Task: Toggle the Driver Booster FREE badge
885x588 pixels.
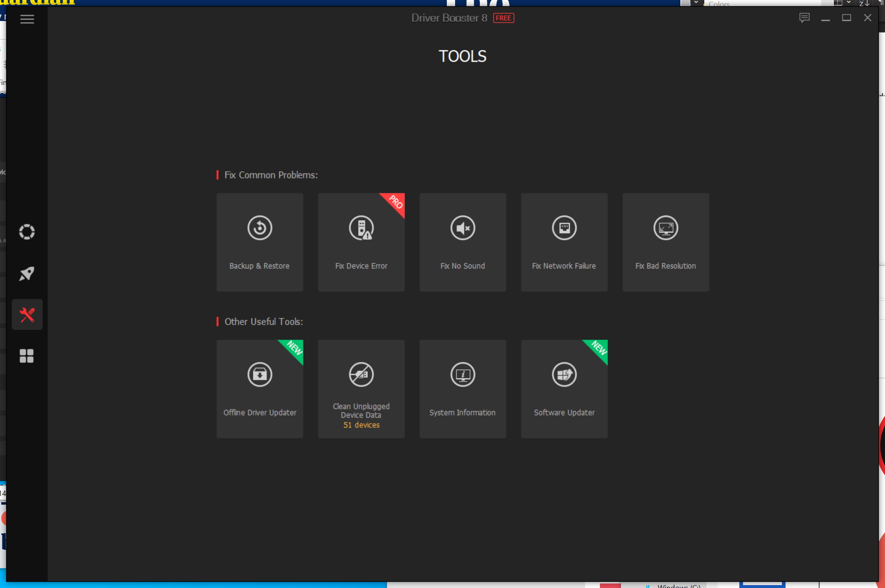Action: click(503, 18)
